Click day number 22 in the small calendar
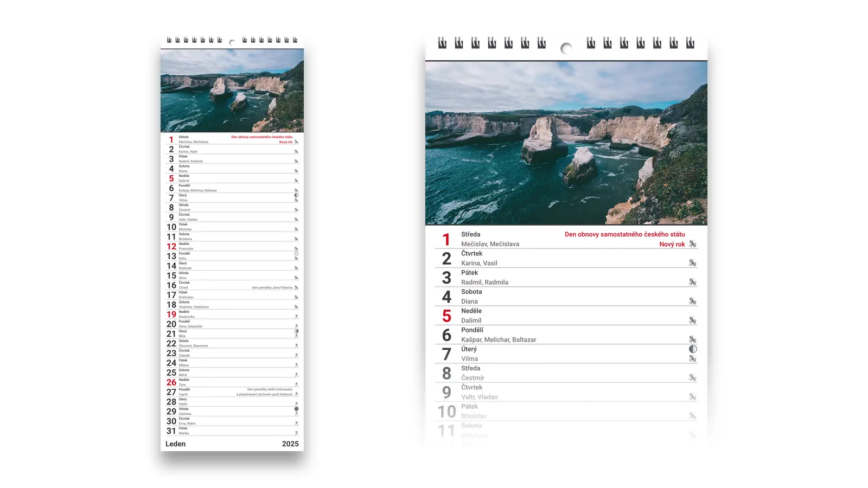This screenshot has width=868, height=488. pos(171,344)
